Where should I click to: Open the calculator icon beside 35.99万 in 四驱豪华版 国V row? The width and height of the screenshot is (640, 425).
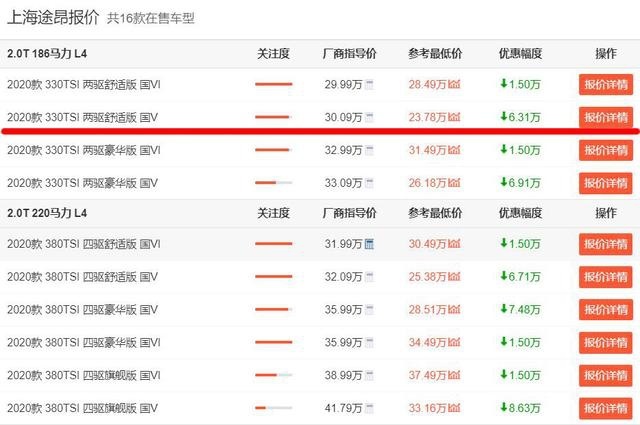tap(369, 309)
